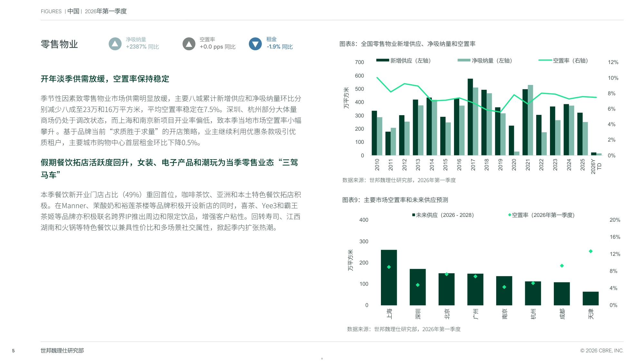Click the © 2026 CBRE, INC. footer
The image size is (644, 362).
[602, 351]
